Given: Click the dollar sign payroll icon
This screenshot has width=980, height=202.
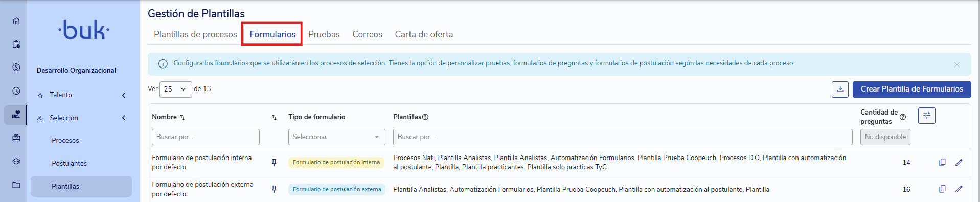Looking at the screenshot, I should pos(16,68).
